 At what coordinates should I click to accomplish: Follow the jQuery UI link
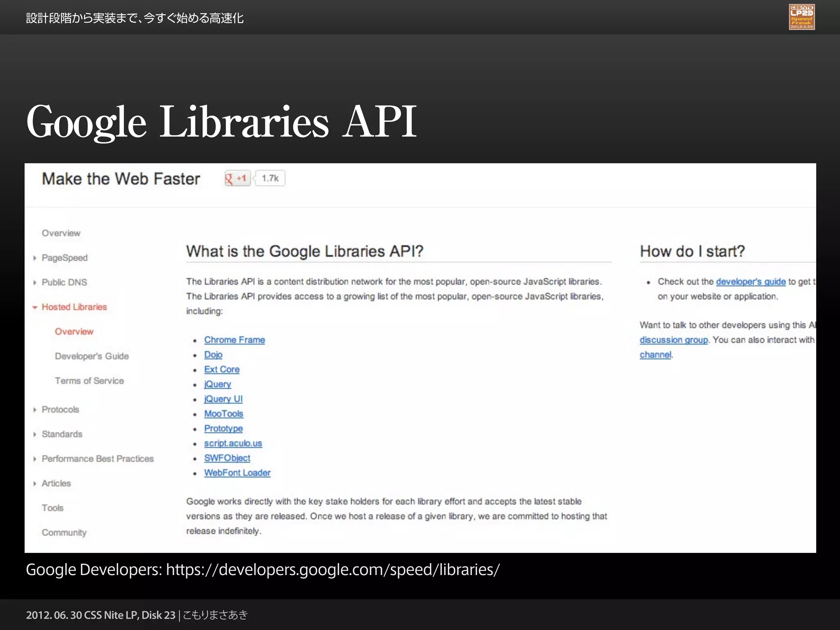click(223, 399)
